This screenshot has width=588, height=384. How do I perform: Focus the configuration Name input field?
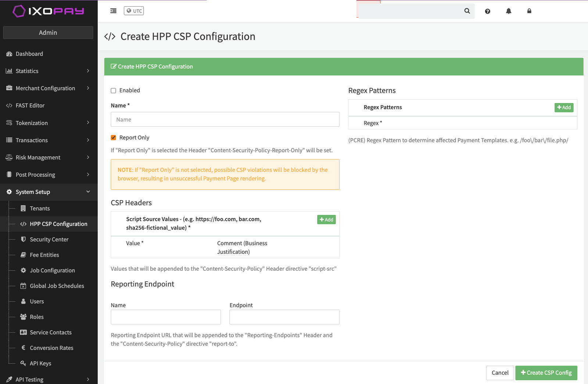click(225, 120)
